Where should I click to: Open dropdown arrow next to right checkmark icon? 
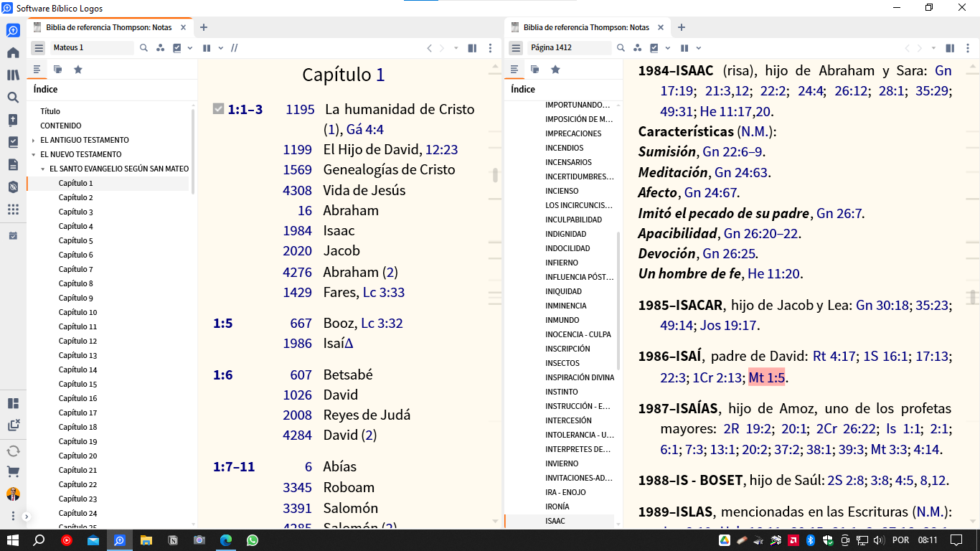click(667, 48)
